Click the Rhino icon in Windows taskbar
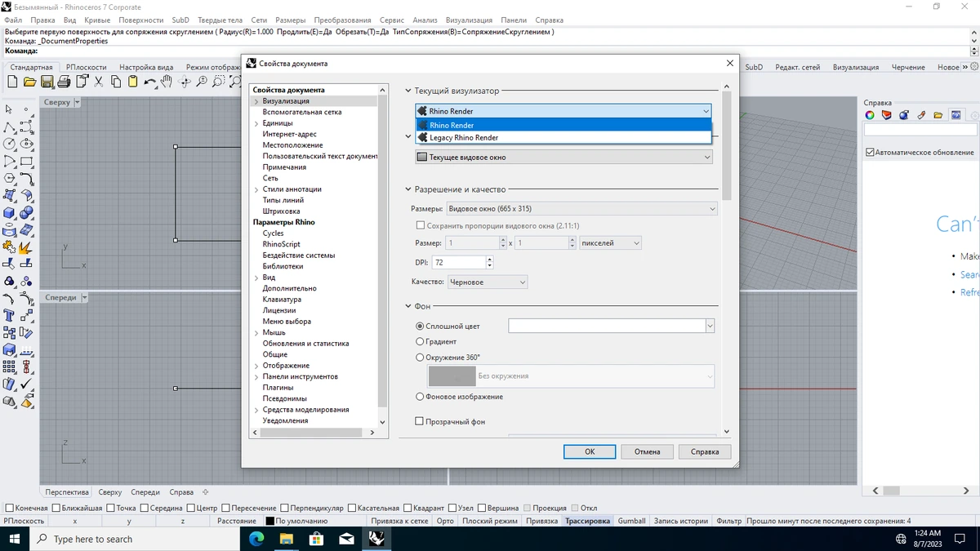This screenshot has height=551, width=980. (376, 539)
